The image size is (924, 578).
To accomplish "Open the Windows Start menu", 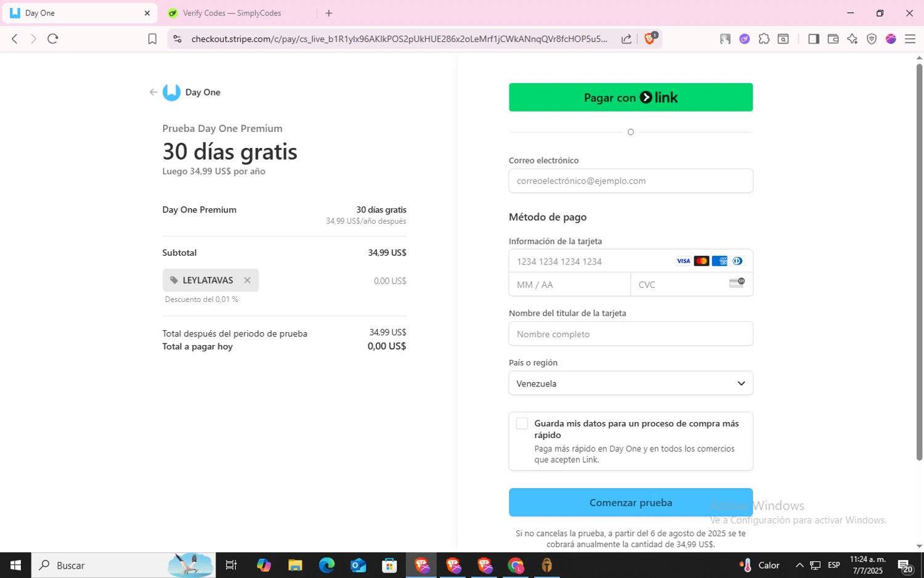I will 15,565.
